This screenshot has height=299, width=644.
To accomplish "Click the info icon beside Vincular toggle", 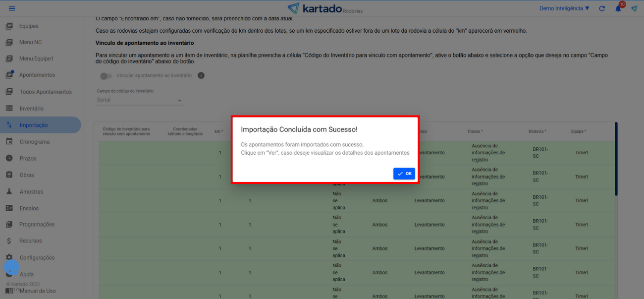I will click(x=201, y=76).
